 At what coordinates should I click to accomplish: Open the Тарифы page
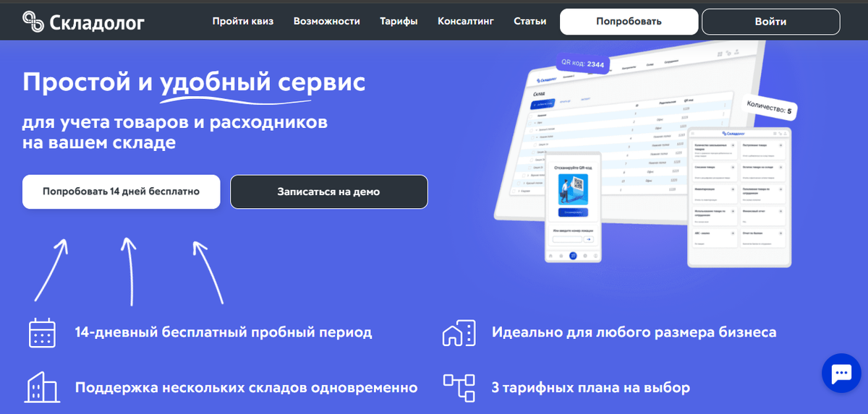[x=399, y=22]
